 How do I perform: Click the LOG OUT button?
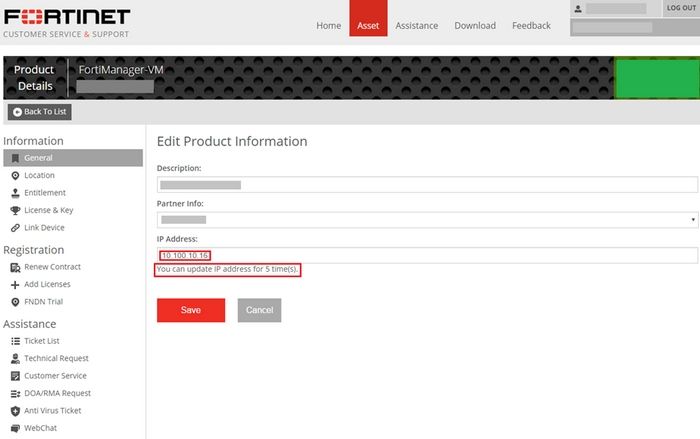coord(681,8)
